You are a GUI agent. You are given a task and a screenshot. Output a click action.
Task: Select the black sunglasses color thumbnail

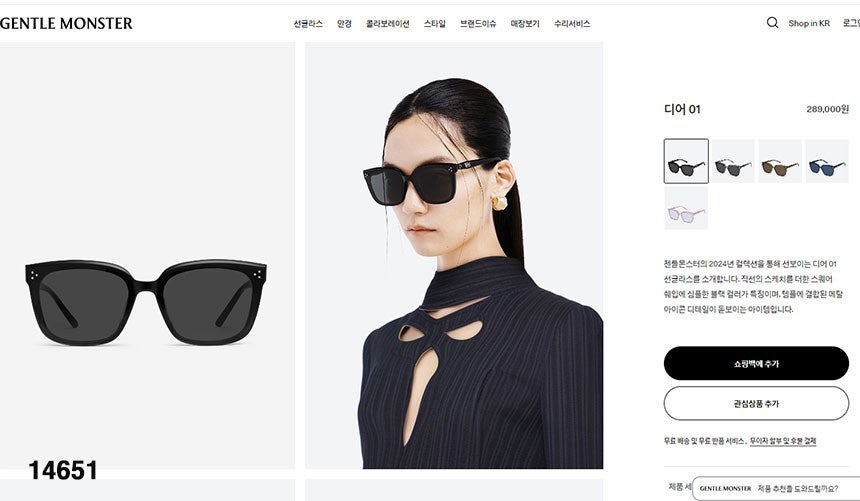click(x=686, y=161)
